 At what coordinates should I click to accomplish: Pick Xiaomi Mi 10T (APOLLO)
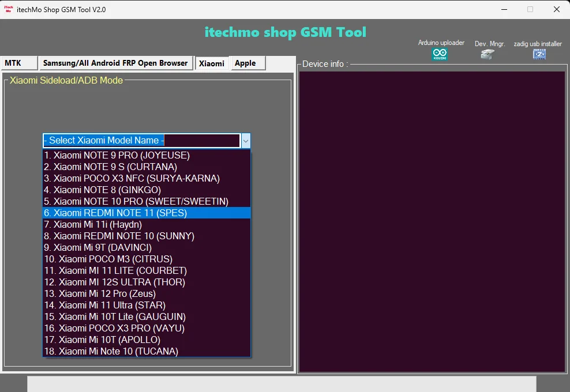(x=147, y=340)
